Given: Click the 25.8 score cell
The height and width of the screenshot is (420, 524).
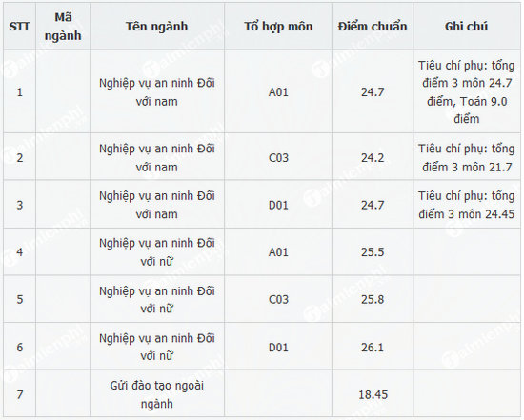Looking at the screenshot, I should [x=373, y=299].
